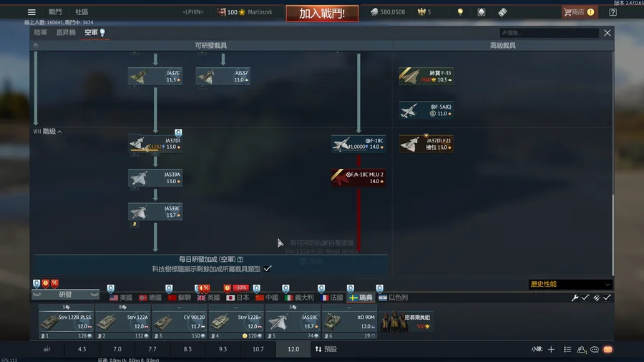Select the 英國 nation tab
Viewport: 644px width, 362px height.
click(x=209, y=298)
